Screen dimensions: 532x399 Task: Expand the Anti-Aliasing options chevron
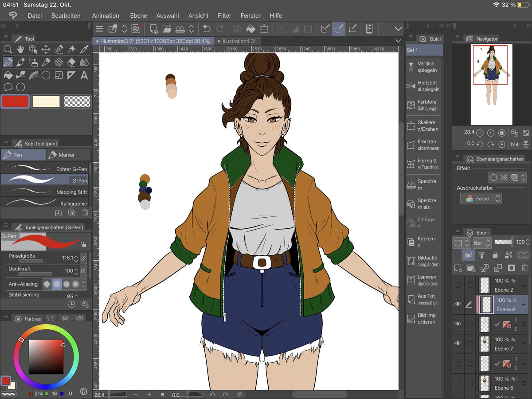pos(83,284)
